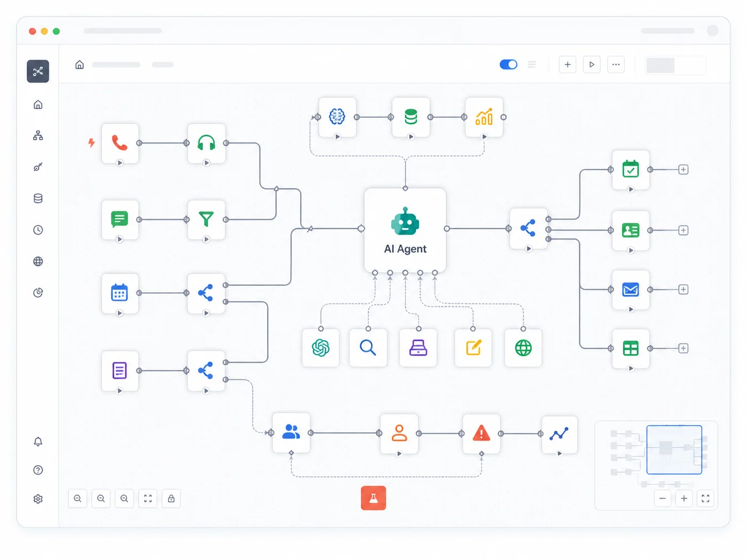Viewport: 747px width, 560px height.
Task: Zoom out minimap with minus button
Action: (663, 499)
